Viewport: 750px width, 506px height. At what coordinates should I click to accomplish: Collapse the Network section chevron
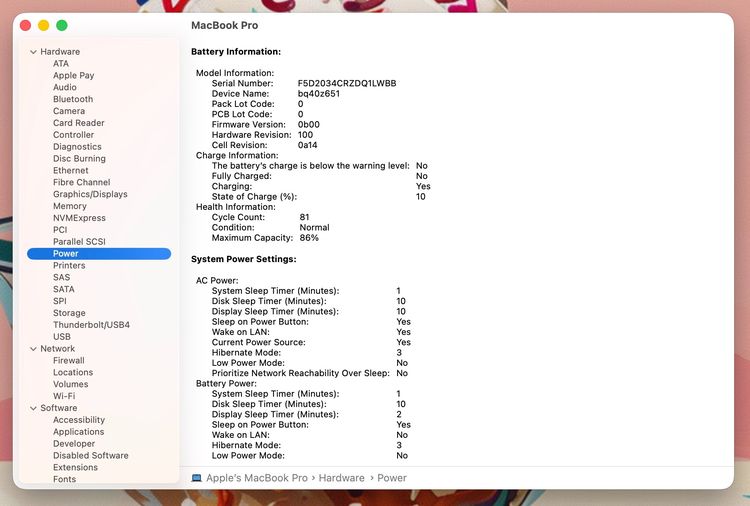[x=33, y=349]
